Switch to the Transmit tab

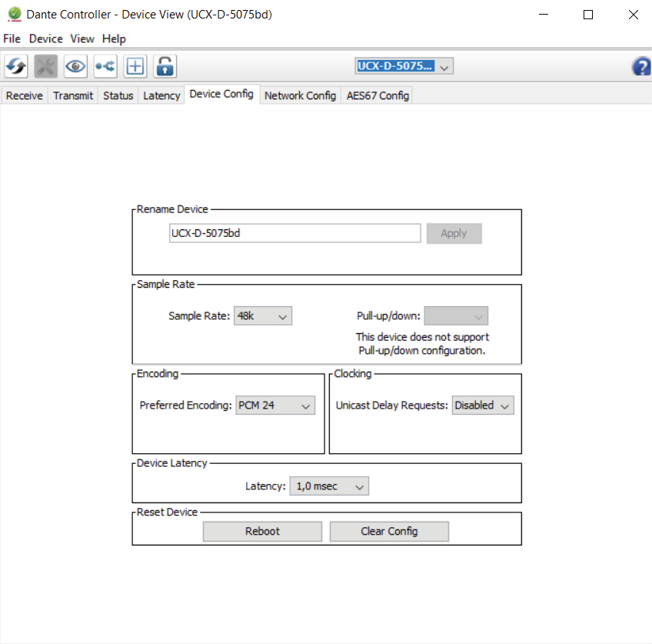click(73, 95)
